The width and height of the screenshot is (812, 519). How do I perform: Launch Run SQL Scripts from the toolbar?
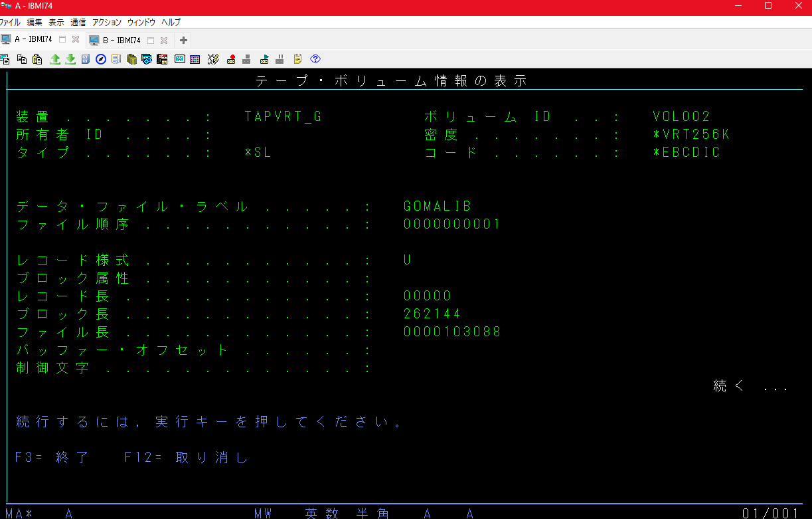tap(162, 59)
